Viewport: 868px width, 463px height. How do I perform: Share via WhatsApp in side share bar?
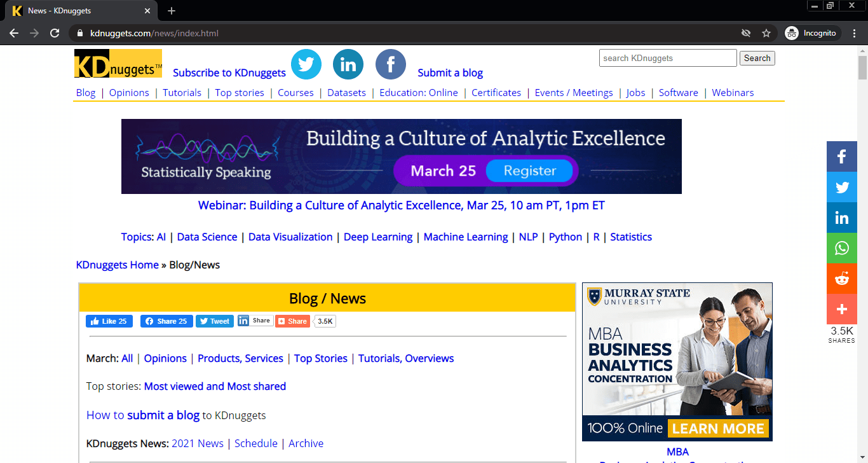tap(842, 248)
